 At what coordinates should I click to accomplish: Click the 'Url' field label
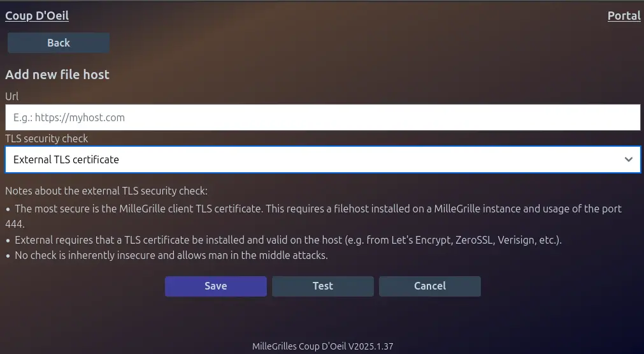point(12,96)
